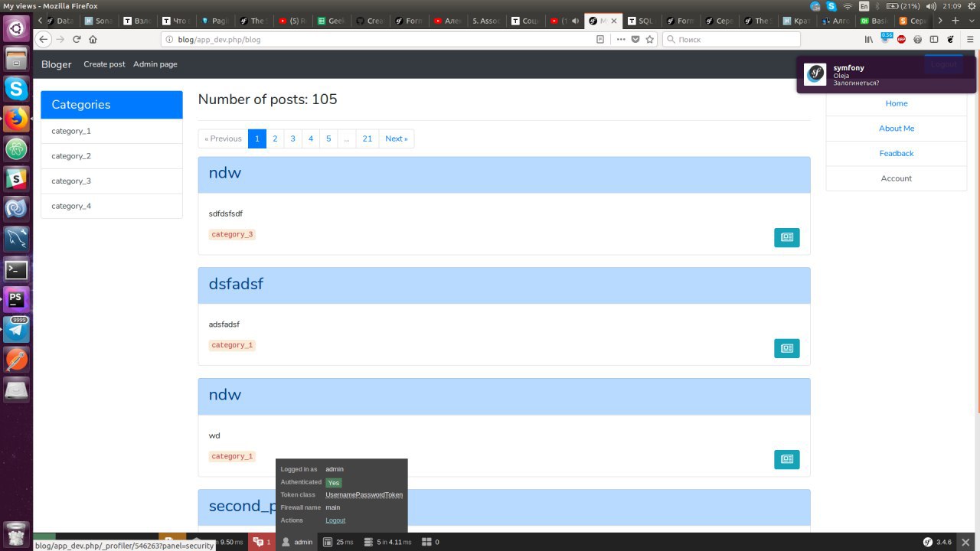Screen dimensions: 980x551
Task: Launch Skype from the Ubuntu dock
Action: click(16, 88)
